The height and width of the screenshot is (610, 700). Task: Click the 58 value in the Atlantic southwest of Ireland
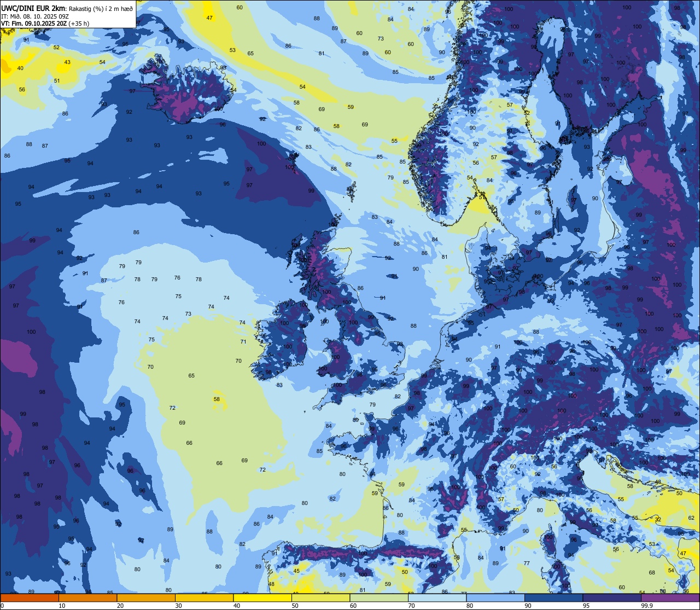click(x=217, y=399)
